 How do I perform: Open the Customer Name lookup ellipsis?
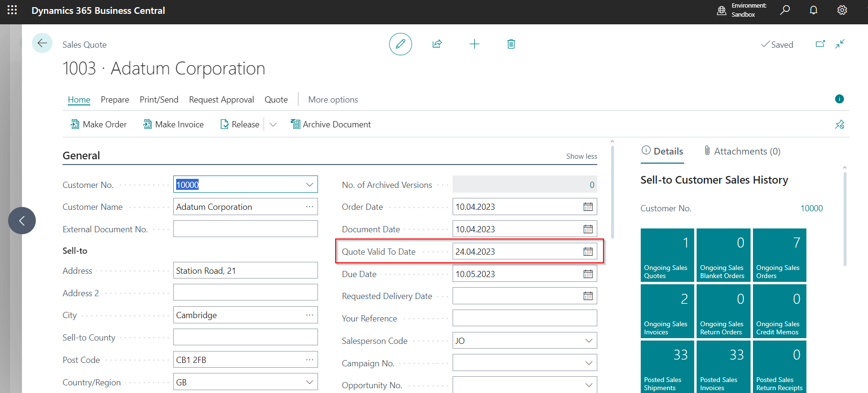coord(309,207)
